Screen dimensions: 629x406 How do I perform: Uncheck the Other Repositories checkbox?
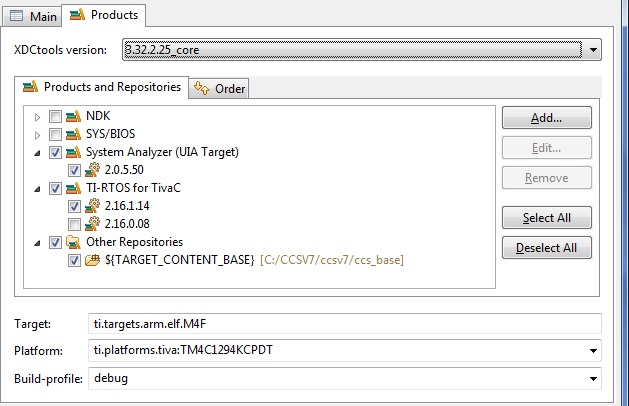[x=55, y=242]
